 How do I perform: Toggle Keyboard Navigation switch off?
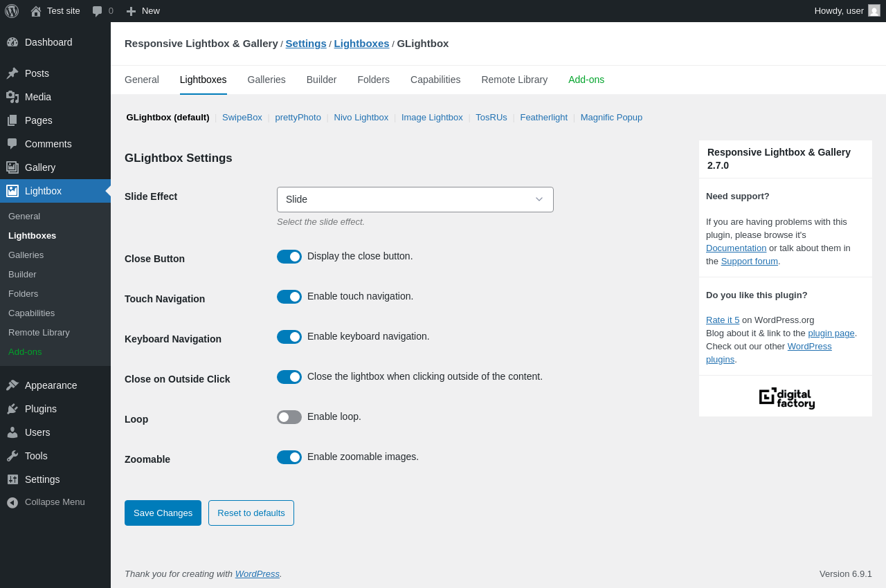point(289,337)
